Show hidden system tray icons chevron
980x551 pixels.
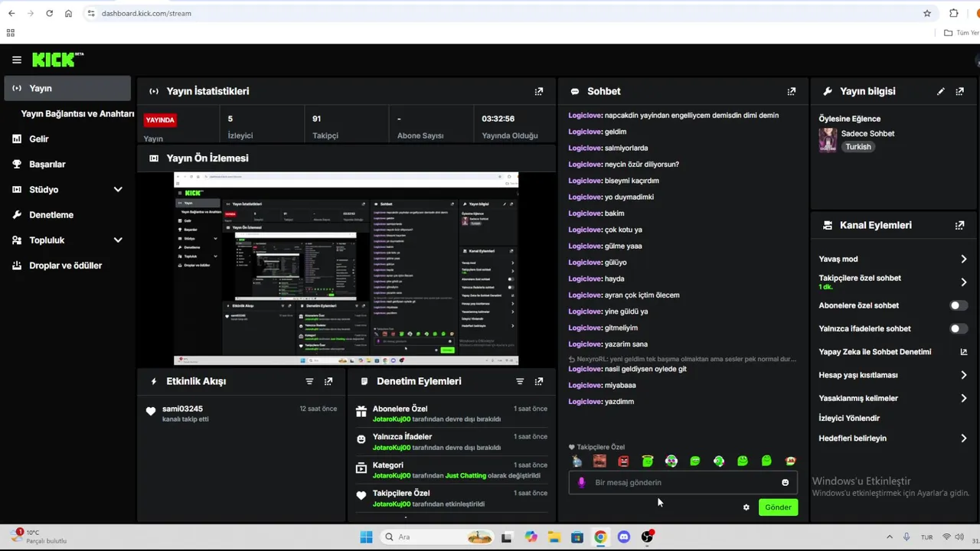point(889,537)
